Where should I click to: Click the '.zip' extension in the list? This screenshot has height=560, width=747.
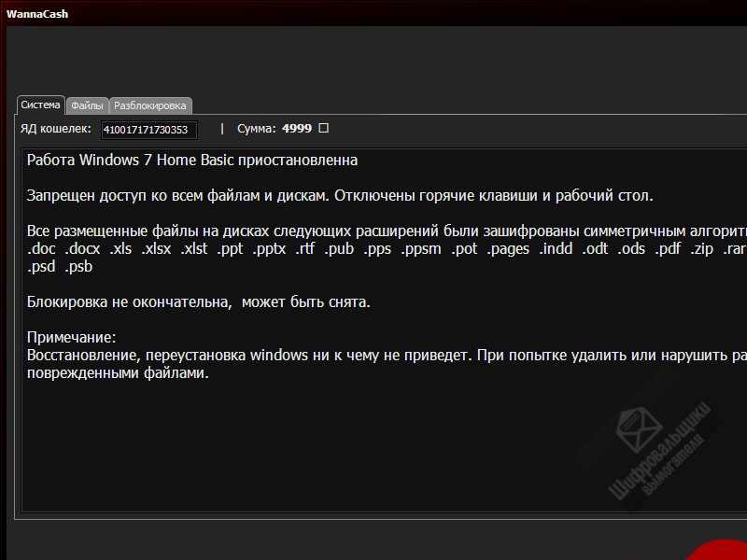702,249
